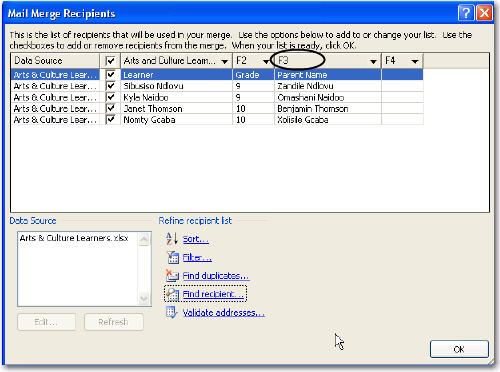Click the Filter funnel icon

click(x=172, y=257)
